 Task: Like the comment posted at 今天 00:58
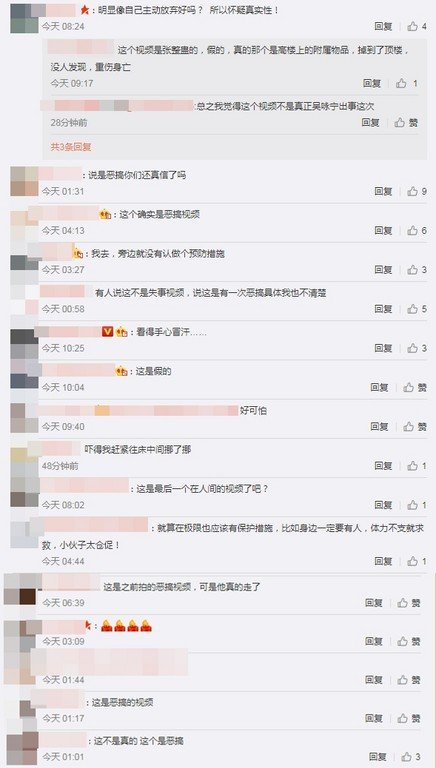click(x=417, y=309)
